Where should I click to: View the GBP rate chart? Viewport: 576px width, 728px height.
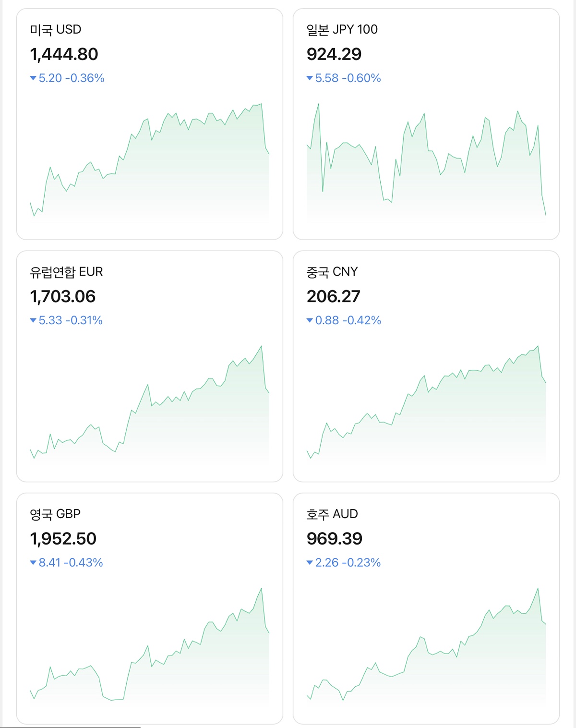(150, 648)
